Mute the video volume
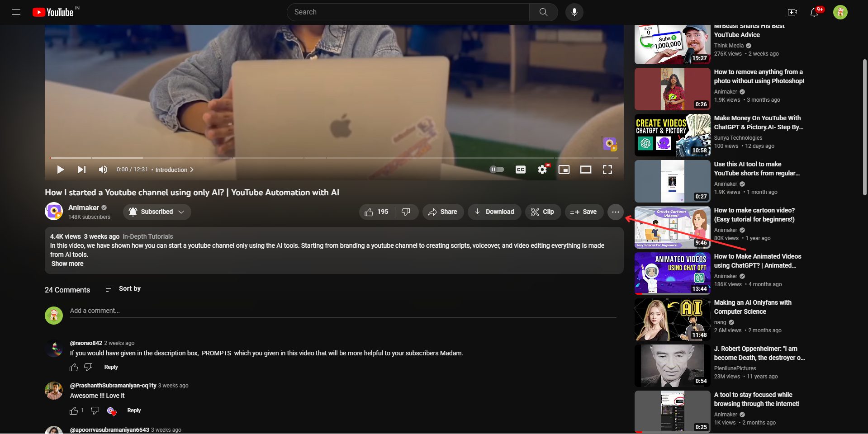Screen dimensions: 868x434 103,170
